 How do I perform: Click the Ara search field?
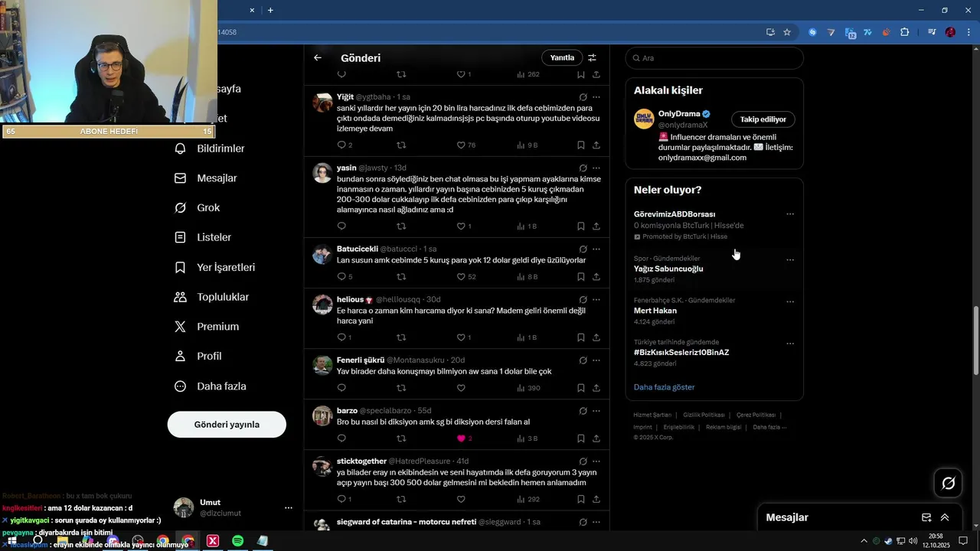pos(714,58)
